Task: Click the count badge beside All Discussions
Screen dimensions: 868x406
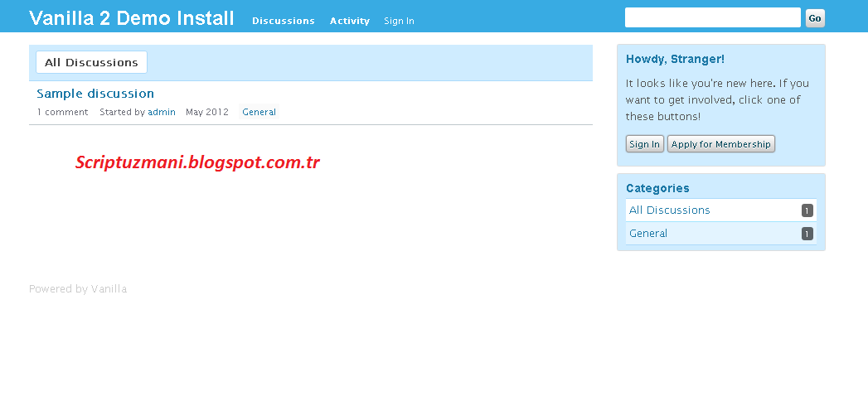Action: (807, 210)
